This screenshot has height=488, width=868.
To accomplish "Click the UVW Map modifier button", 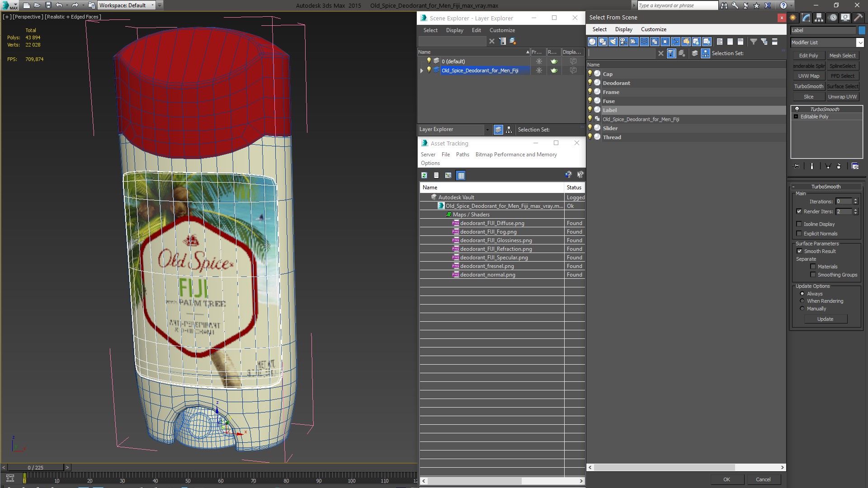I will (808, 75).
